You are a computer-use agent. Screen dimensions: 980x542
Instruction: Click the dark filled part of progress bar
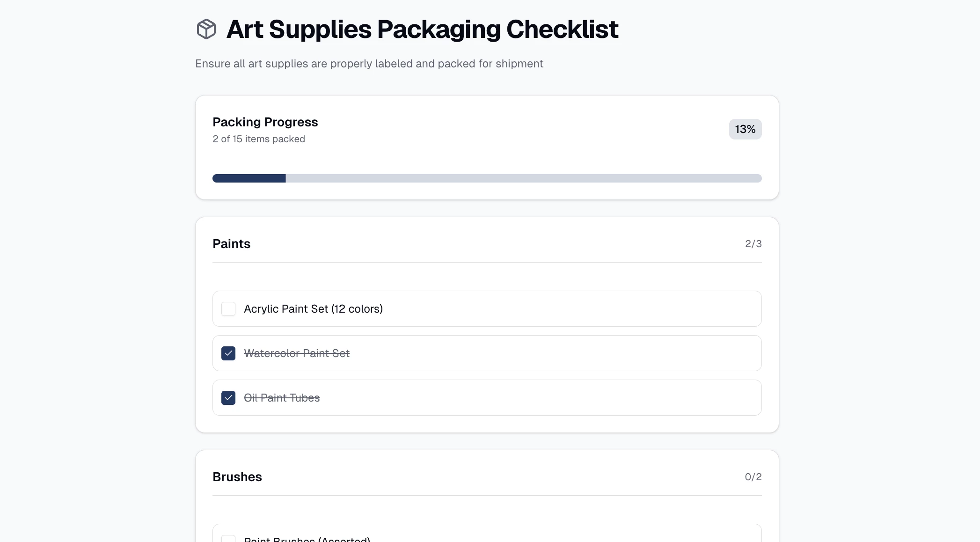[x=249, y=178]
